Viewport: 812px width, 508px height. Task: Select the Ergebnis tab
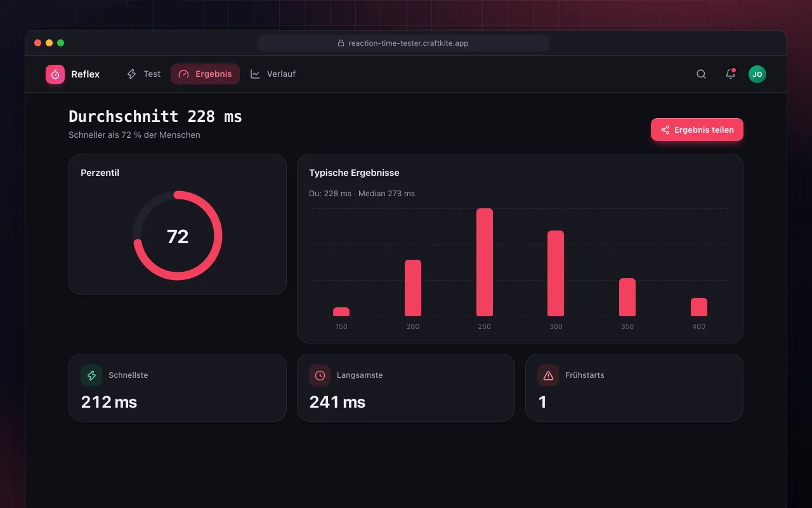(205, 74)
